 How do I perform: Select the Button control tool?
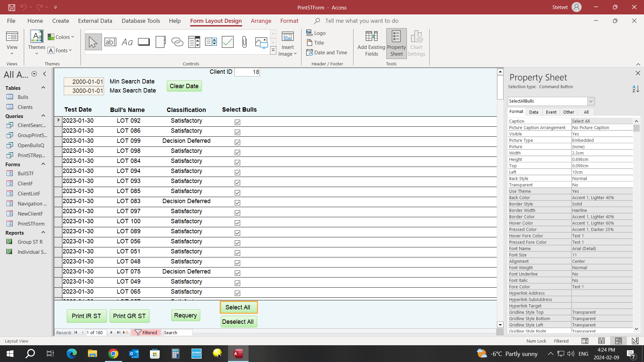point(144,42)
